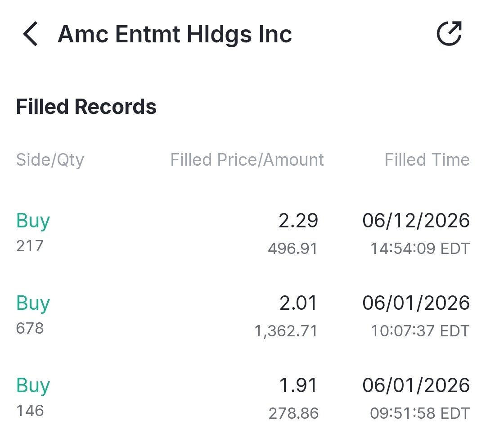
Task: Select the Amc Entmt Hldgs Inc title
Action: pos(175,34)
